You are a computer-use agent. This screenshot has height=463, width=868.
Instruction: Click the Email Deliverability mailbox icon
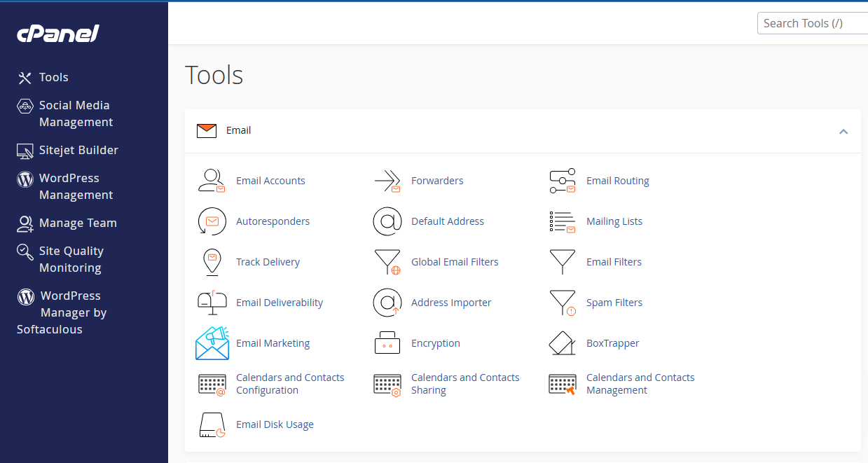(x=212, y=303)
